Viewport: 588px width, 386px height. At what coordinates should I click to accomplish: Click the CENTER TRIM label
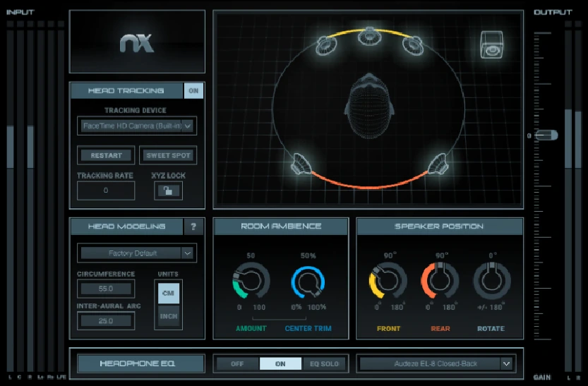(308, 329)
